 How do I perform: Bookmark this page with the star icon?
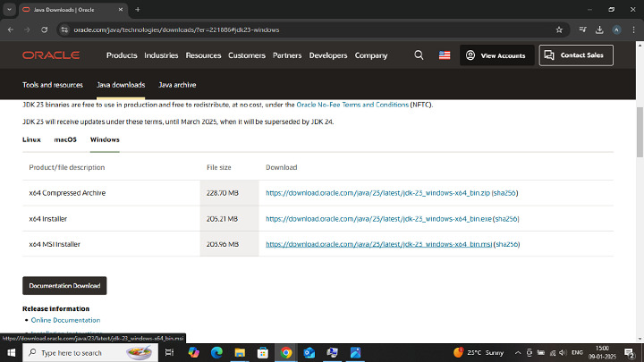point(559,29)
